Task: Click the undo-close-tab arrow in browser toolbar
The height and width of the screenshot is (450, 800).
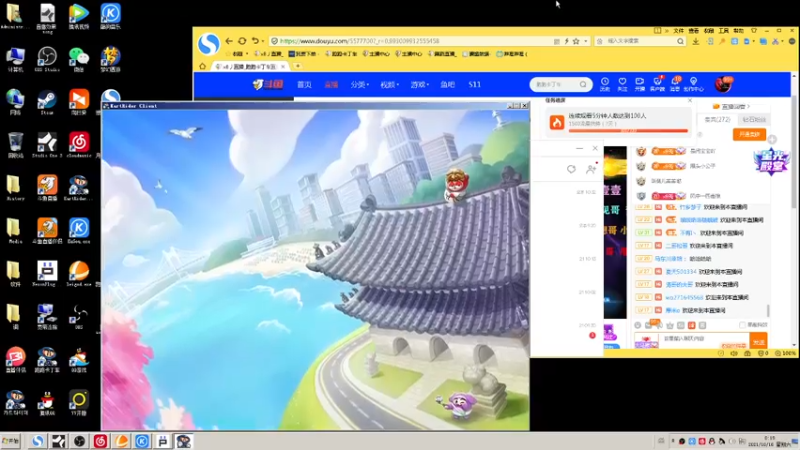Action: [255, 41]
